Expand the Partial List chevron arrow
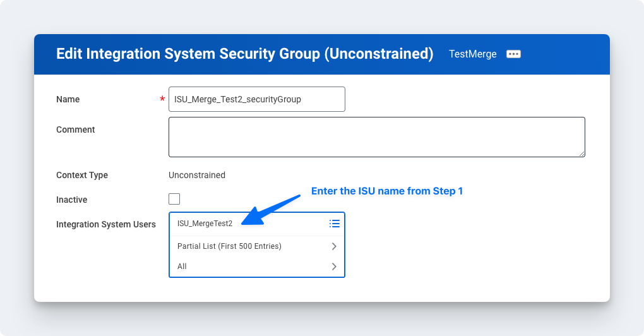 point(334,246)
